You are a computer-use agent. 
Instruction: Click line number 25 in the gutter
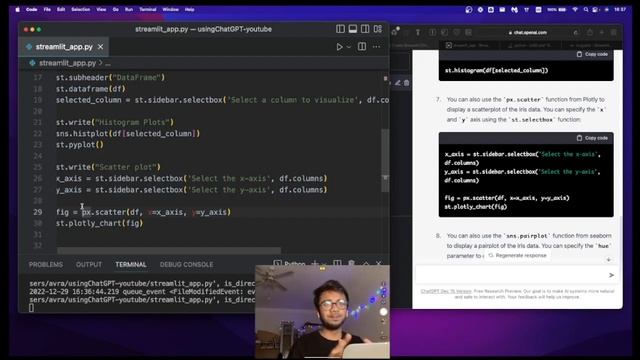pos(38,167)
